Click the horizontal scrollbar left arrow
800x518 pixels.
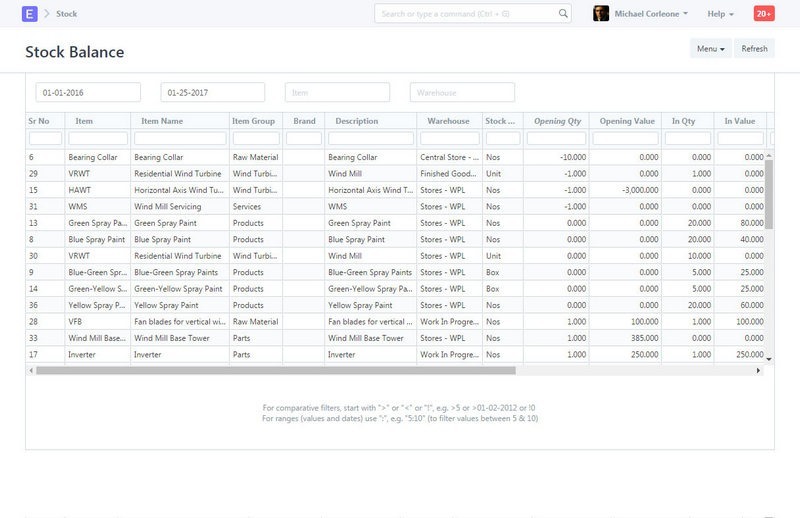point(31,370)
